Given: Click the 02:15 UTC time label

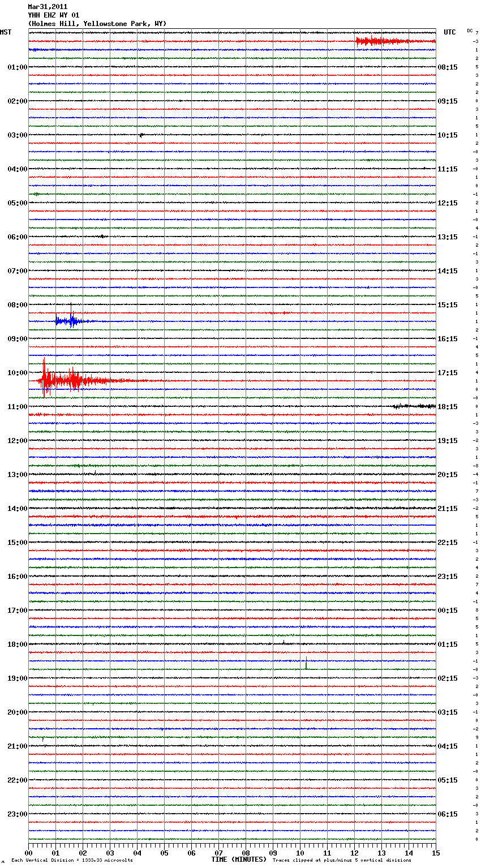Looking at the screenshot, I should click(448, 678).
